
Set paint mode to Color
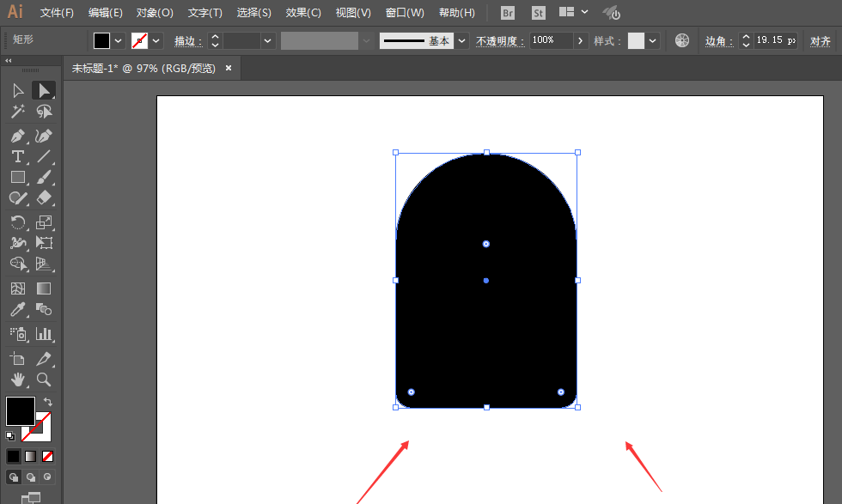coord(14,456)
